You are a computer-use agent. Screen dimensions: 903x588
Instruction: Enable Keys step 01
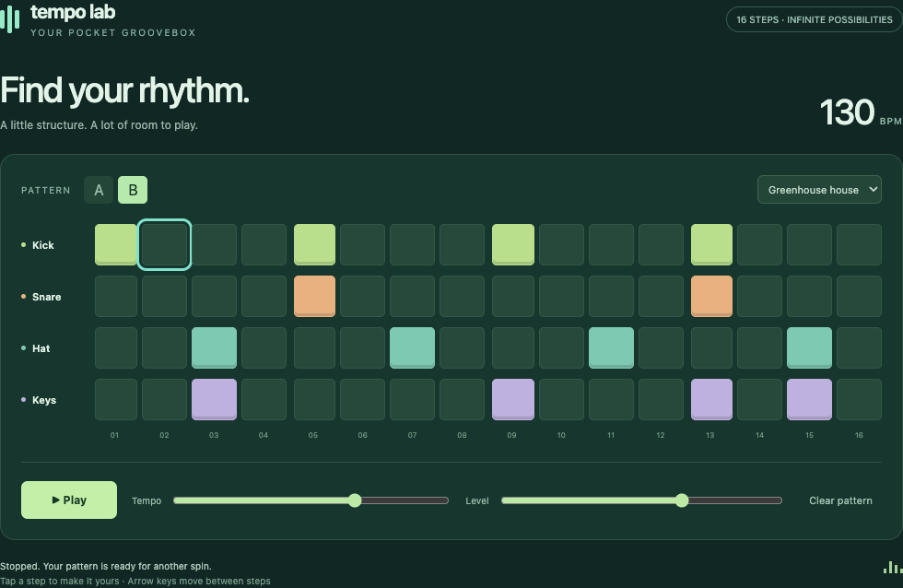click(116, 400)
